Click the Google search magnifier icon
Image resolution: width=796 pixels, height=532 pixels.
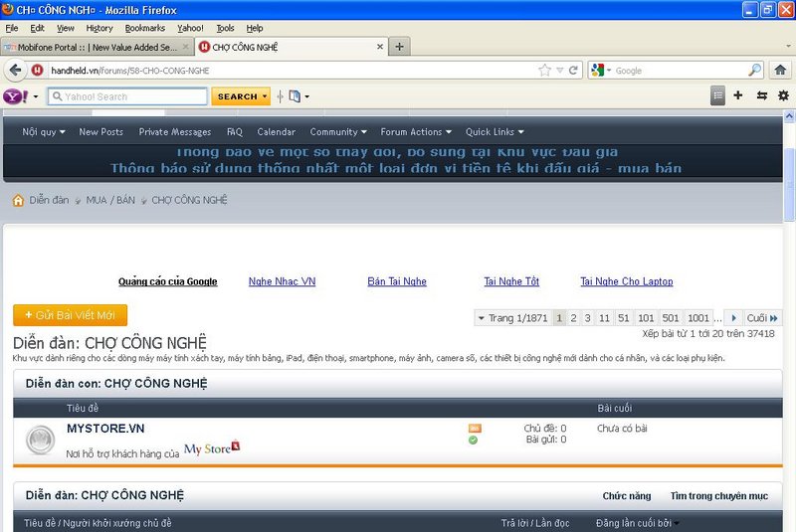[754, 71]
